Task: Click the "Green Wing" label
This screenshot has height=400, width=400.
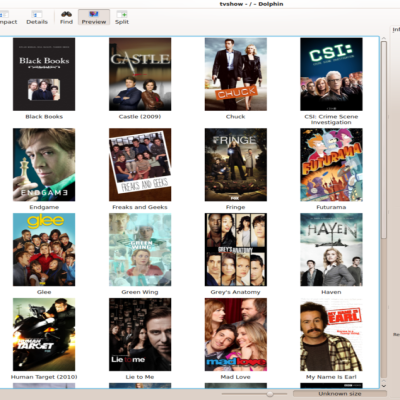Action: click(140, 292)
